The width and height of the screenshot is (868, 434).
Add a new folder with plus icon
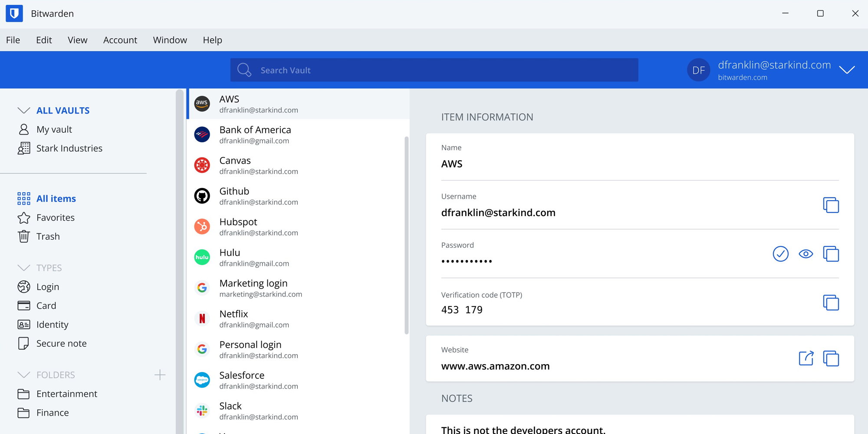pyautogui.click(x=160, y=375)
